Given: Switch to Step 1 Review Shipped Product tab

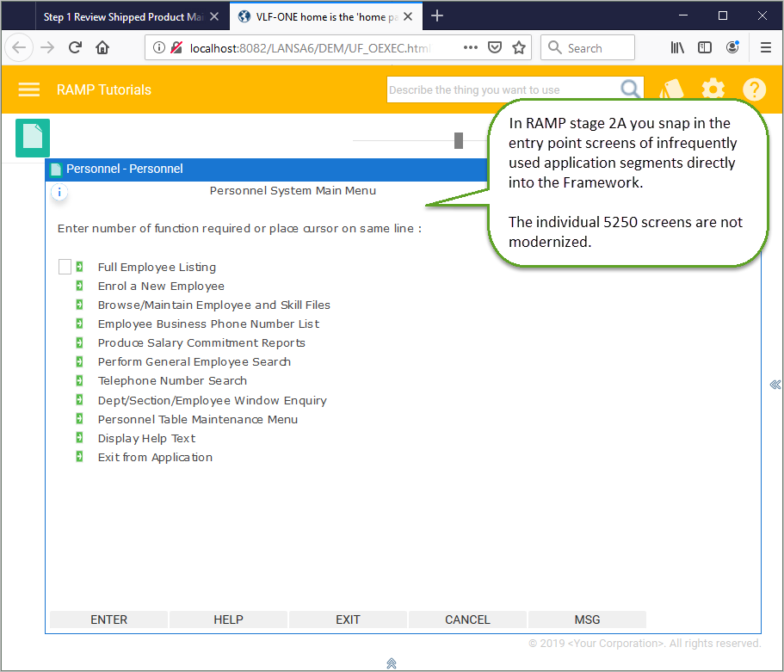Looking at the screenshot, I should (x=123, y=17).
